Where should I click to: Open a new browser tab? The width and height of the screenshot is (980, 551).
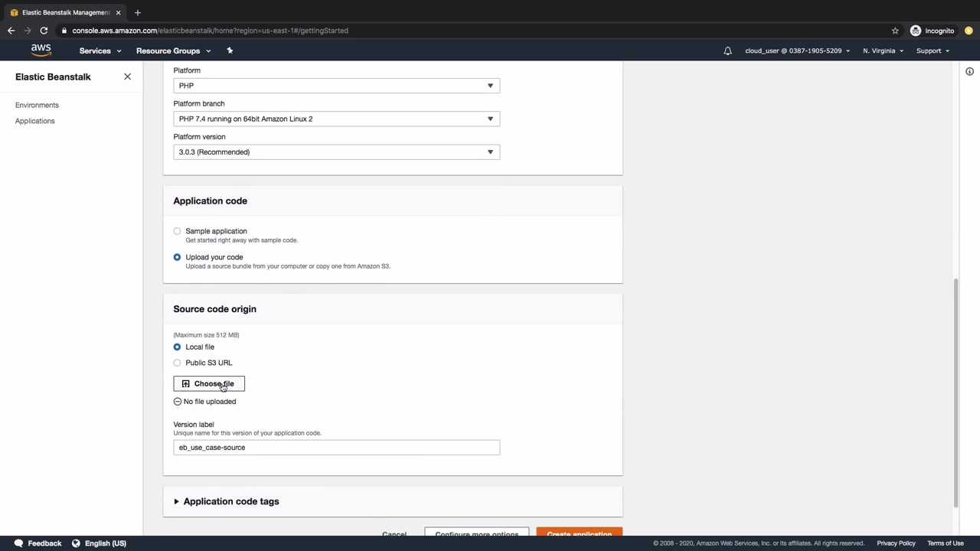click(x=138, y=12)
